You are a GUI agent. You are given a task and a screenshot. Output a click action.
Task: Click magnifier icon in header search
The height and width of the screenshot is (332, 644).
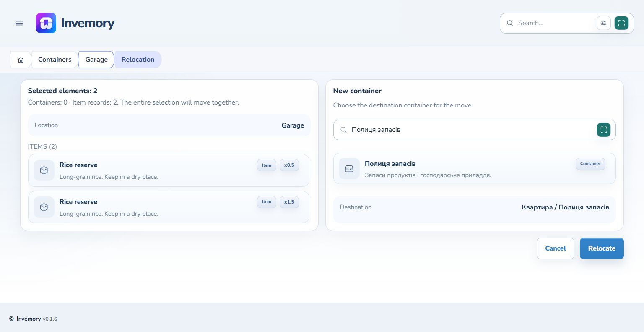click(510, 23)
